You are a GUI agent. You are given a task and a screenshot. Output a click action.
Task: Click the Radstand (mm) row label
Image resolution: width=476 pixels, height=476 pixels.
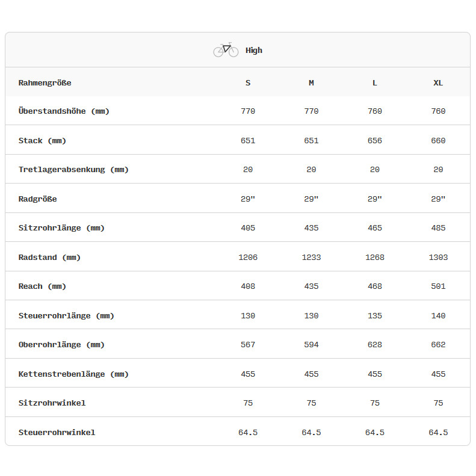point(49,258)
